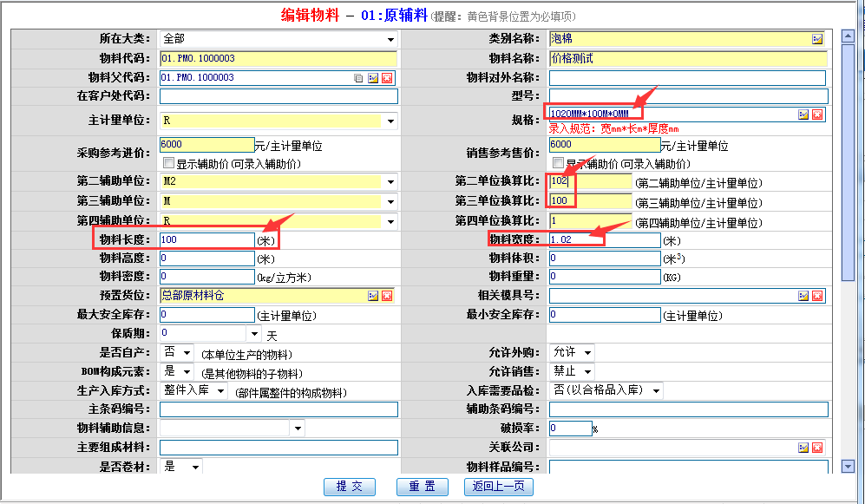Open the 规格 picker icon
Screen dimensions: 865x504
click(x=803, y=115)
